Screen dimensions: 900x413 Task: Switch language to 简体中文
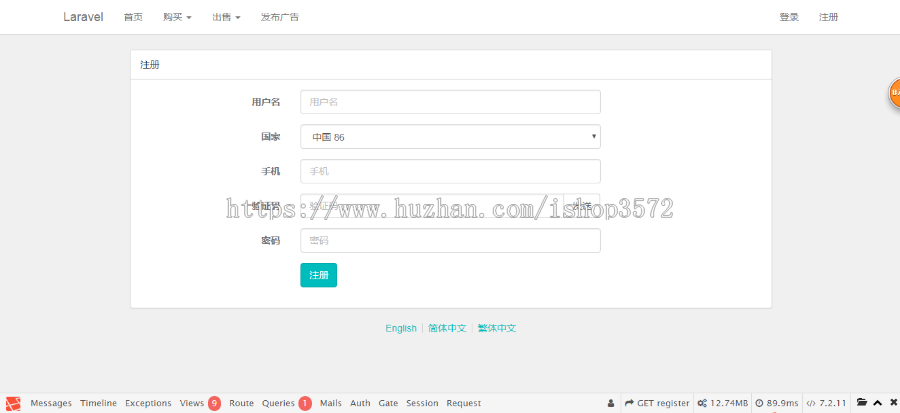click(447, 328)
